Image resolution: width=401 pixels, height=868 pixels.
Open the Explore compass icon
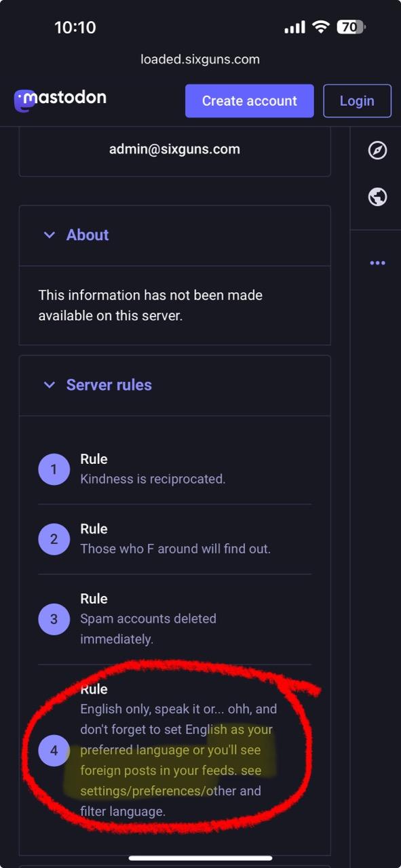[377, 151]
